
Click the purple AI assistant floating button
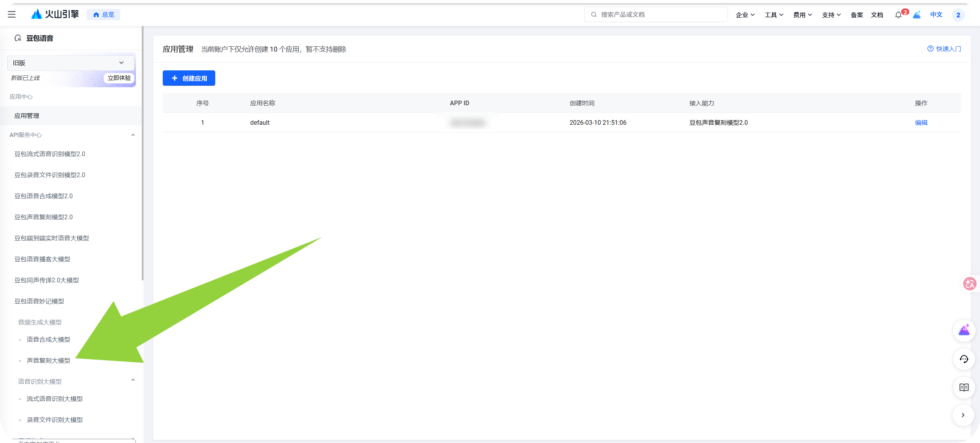[964, 330]
